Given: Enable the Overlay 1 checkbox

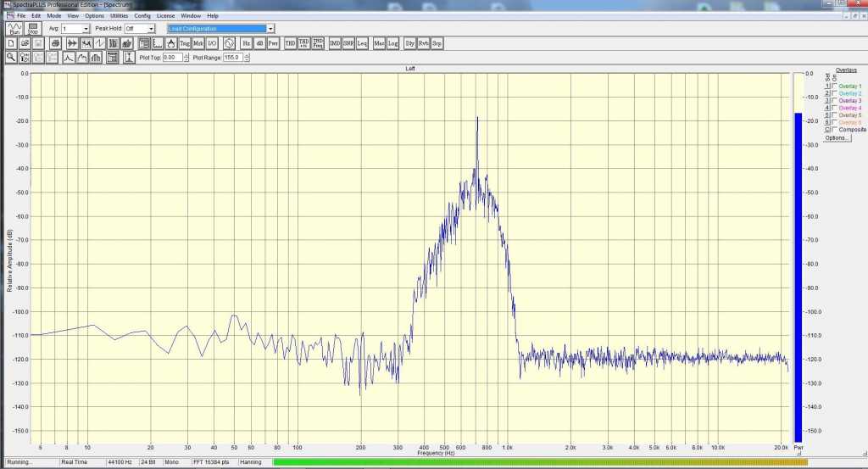Looking at the screenshot, I should pyautogui.click(x=835, y=86).
